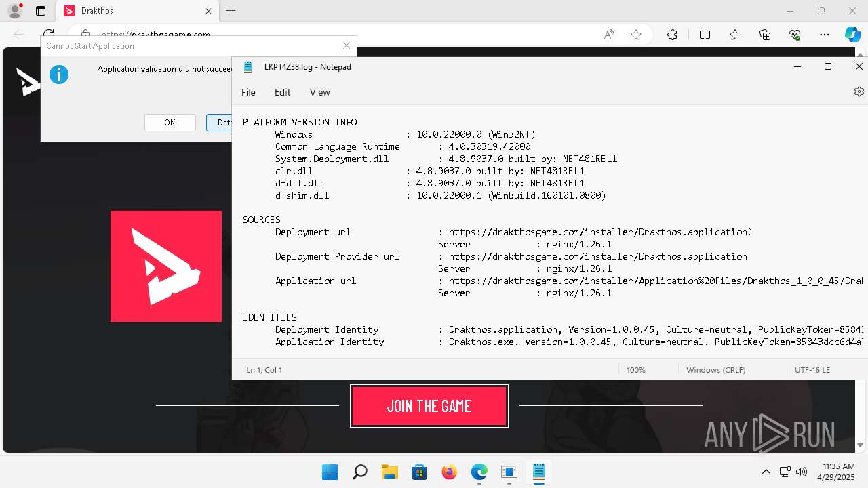Go back in Edge browser

19,34
